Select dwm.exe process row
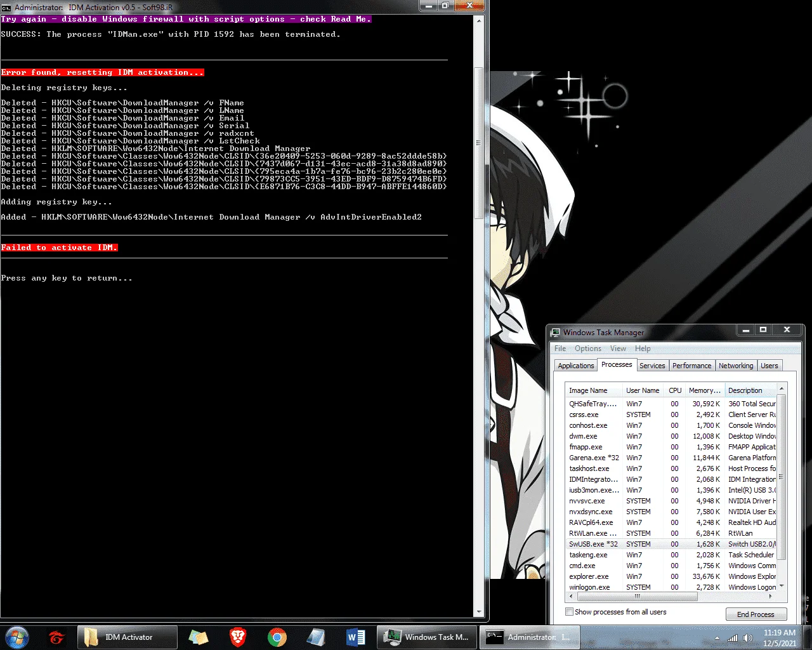This screenshot has height=650, width=812. coord(671,436)
